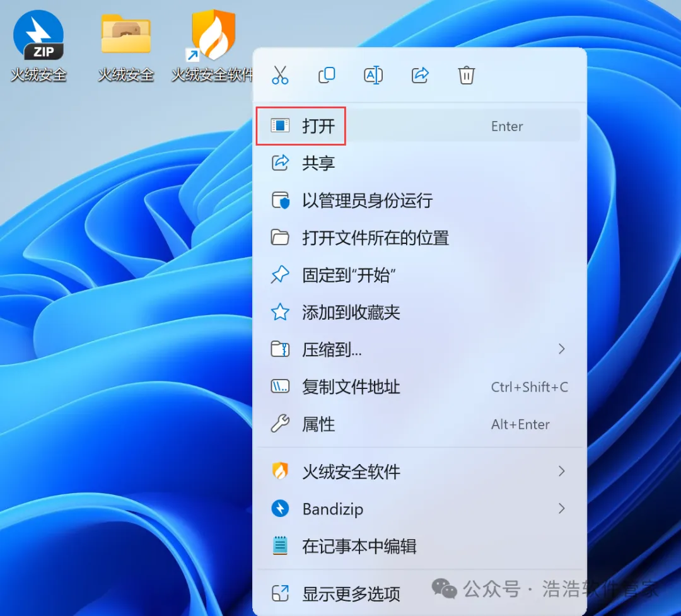Click the Bandizip blue round icon
Screen dimensions: 681x616
point(280,509)
